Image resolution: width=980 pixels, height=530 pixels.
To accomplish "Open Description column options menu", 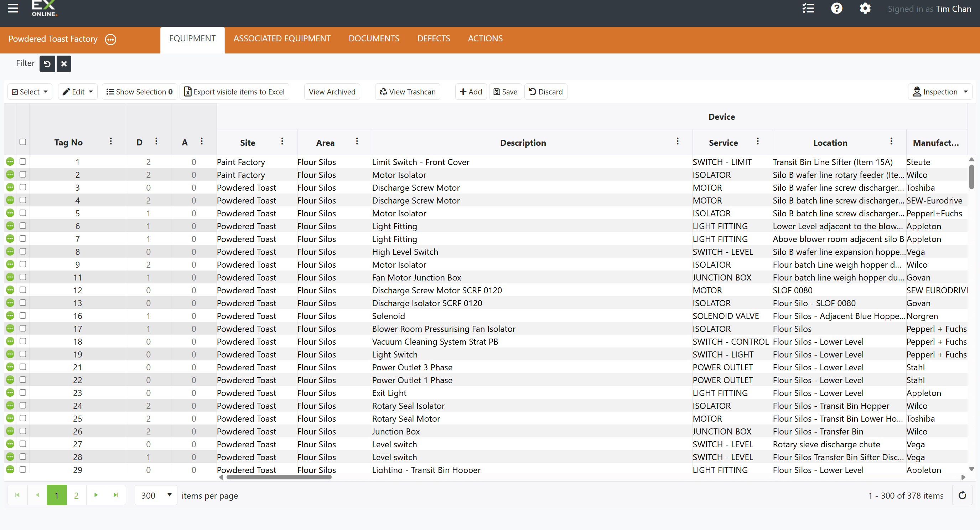I will 678,141.
